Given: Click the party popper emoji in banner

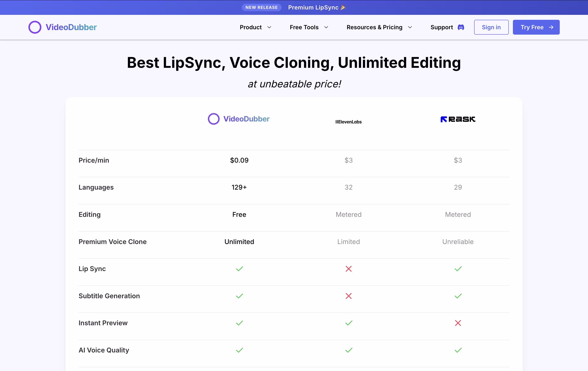Looking at the screenshot, I should [343, 7].
